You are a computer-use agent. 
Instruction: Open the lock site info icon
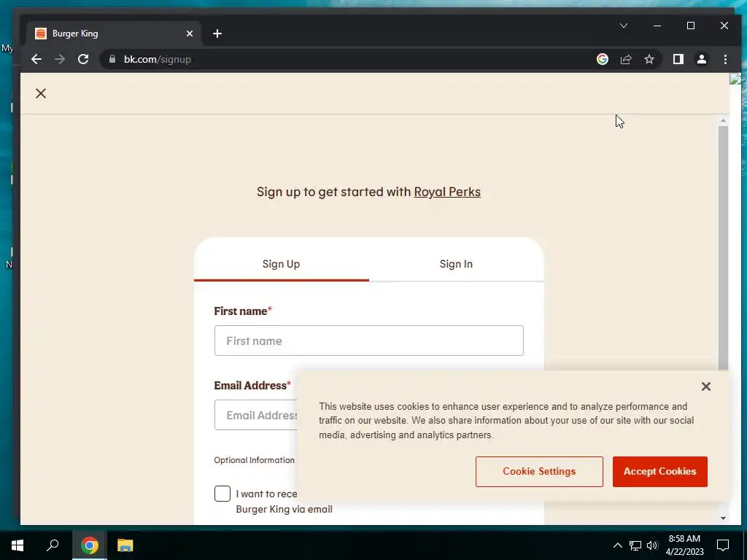112,59
